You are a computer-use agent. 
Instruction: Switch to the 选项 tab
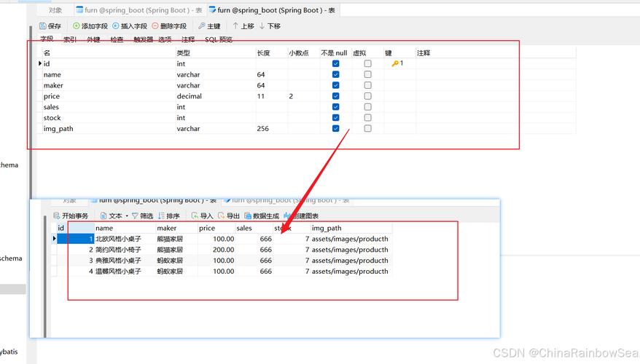165,39
